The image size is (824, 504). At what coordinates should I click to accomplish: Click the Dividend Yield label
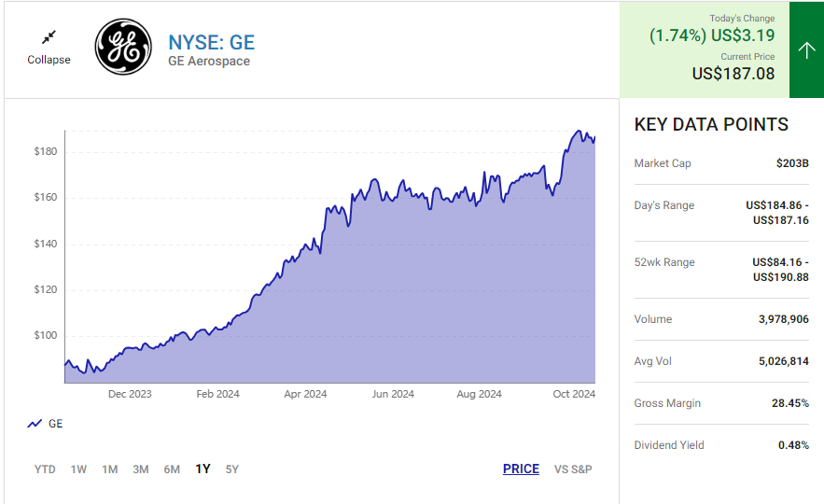[x=669, y=445]
